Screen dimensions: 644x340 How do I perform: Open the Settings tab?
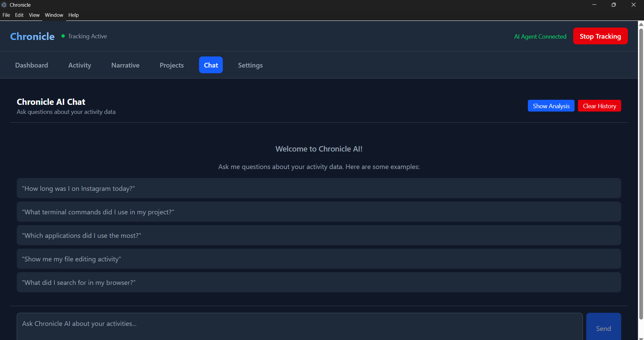pos(250,65)
